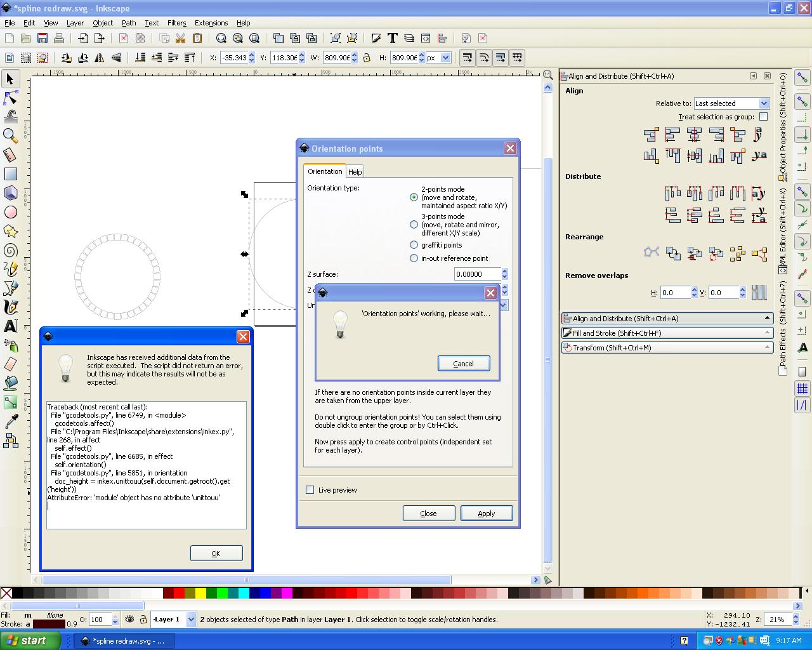Toggle the width/height lock icon

367,58
